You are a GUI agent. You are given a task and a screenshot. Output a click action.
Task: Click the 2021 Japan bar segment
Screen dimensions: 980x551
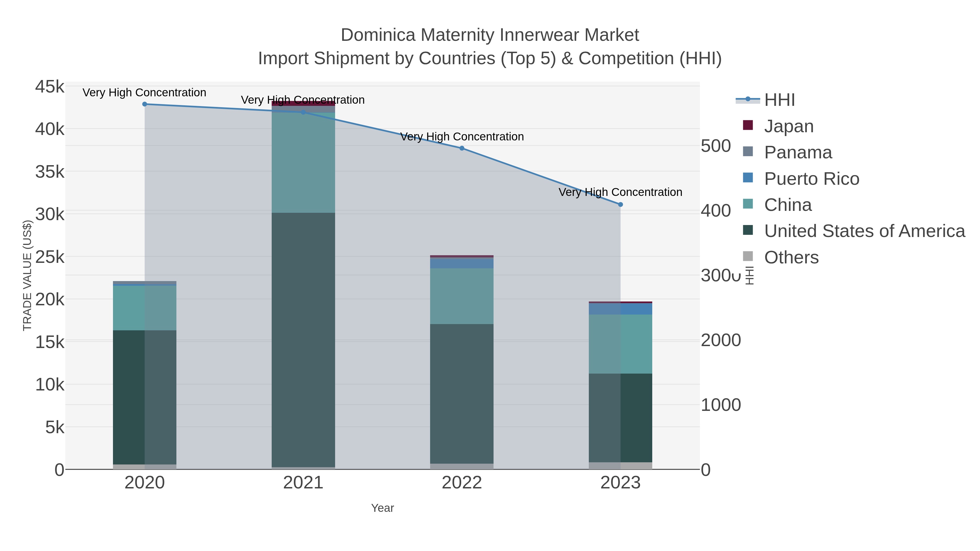click(x=303, y=103)
